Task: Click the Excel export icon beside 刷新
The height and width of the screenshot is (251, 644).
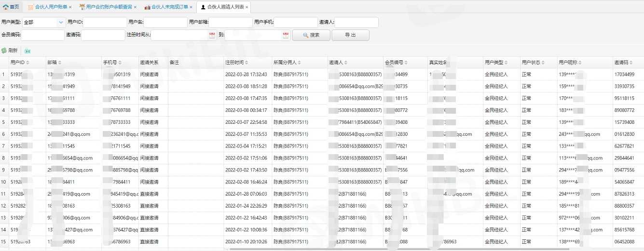Action: click(27, 51)
